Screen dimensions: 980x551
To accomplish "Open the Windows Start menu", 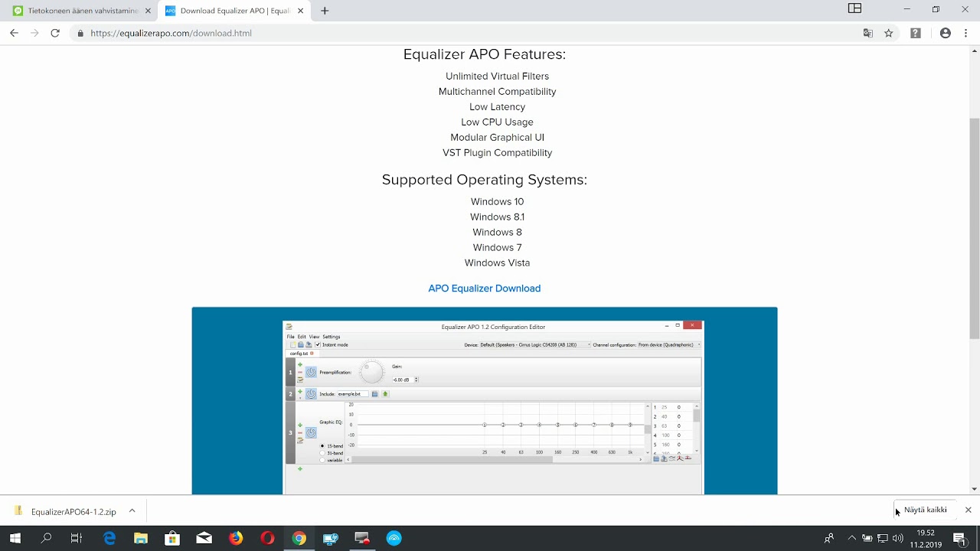I will point(15,538).
